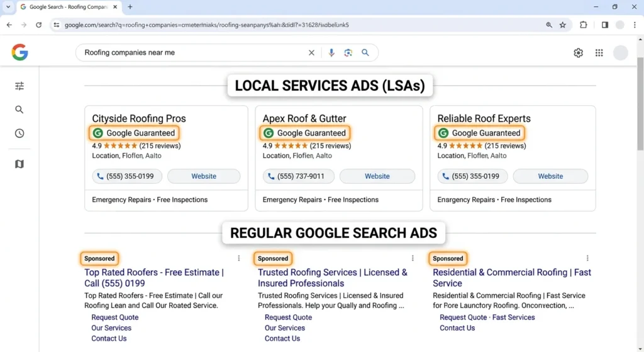The image size is (644, 352).
Task: Click Request Quote under Top Rated Roofers
Action: tap(114, 317)
